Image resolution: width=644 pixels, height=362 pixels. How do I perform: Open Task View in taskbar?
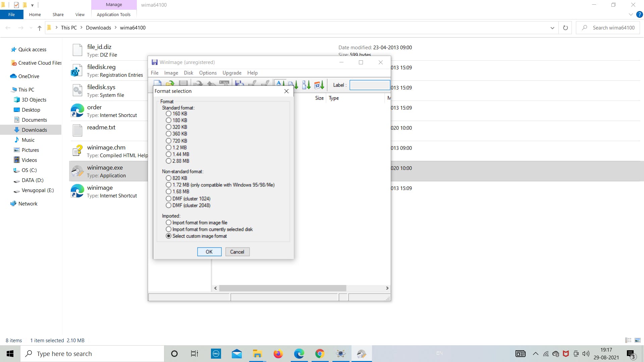point(195,354)
